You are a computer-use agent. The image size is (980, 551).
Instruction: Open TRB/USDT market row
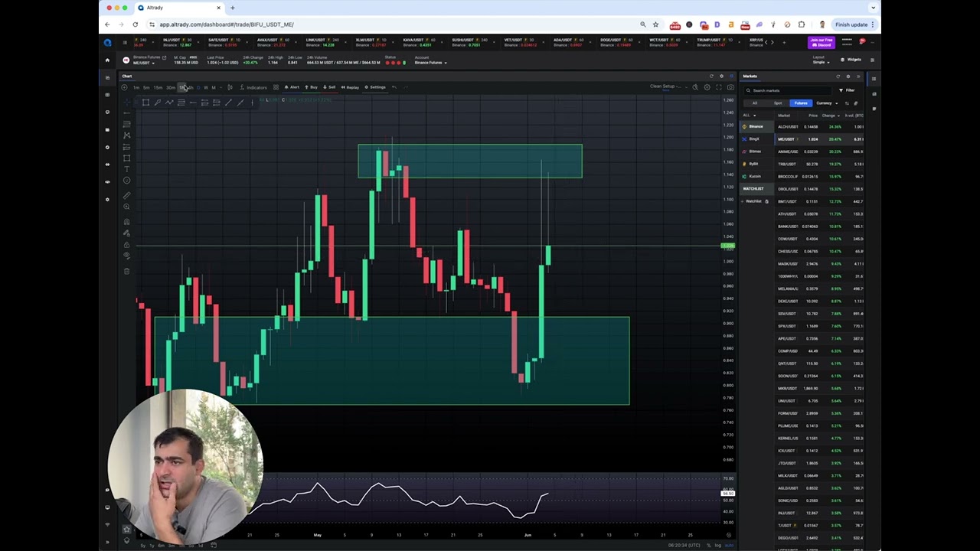[820, 164]
